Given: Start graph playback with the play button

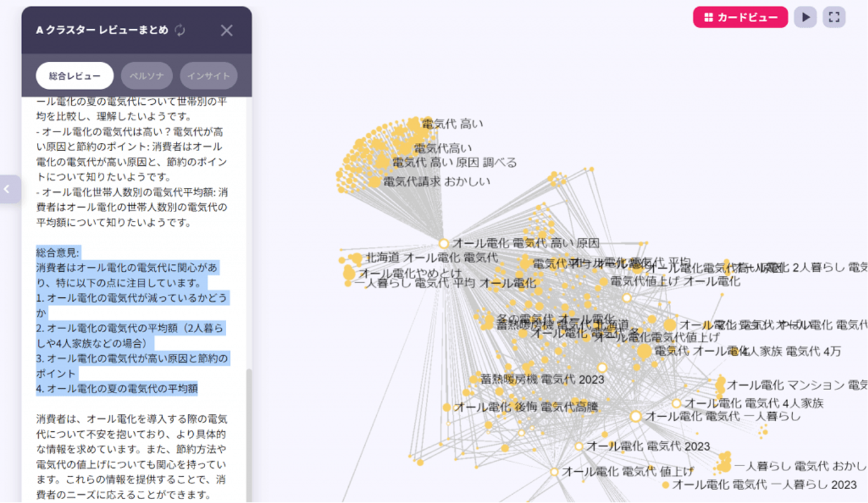Looking at the screenshot, I should click(x=805, y=17).
